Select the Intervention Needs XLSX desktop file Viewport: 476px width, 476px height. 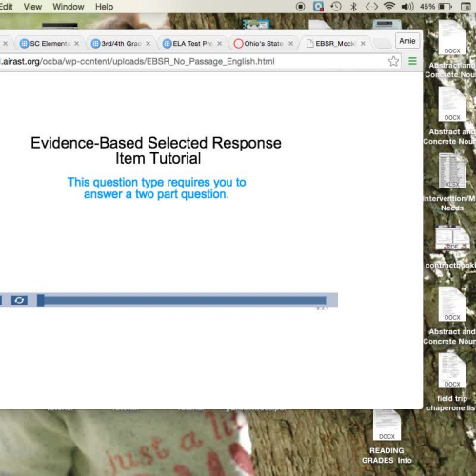(x=452, y=170)
